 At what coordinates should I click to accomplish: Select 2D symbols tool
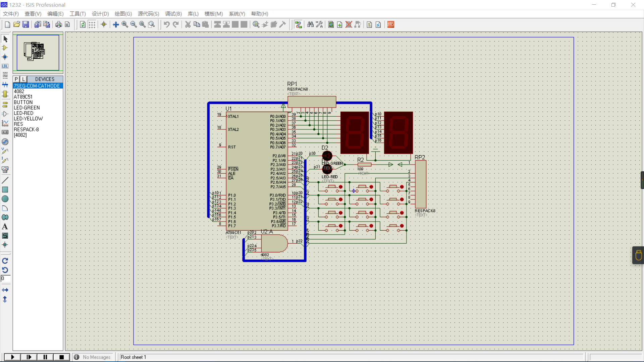click(5, 236)
